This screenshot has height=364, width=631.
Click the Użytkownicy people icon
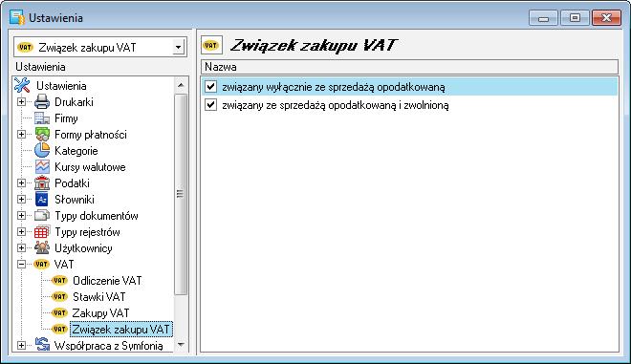coord(42,247)
